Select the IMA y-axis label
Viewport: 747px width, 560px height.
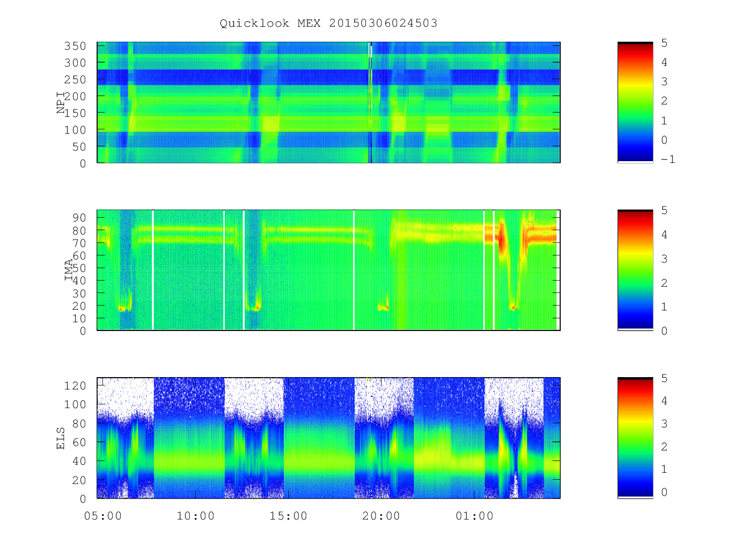tap(69, 270)
